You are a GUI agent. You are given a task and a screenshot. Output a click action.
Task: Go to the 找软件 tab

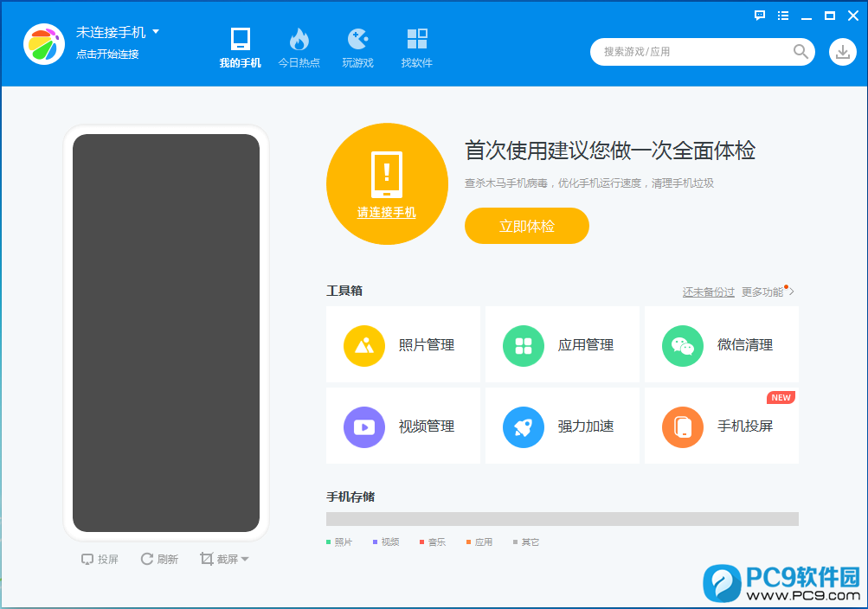tap(417, 48)
